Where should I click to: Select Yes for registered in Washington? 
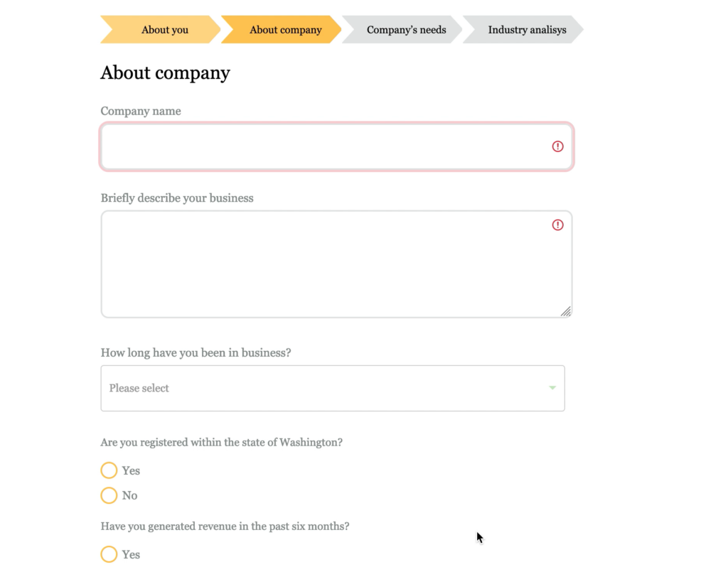[109, 470]
